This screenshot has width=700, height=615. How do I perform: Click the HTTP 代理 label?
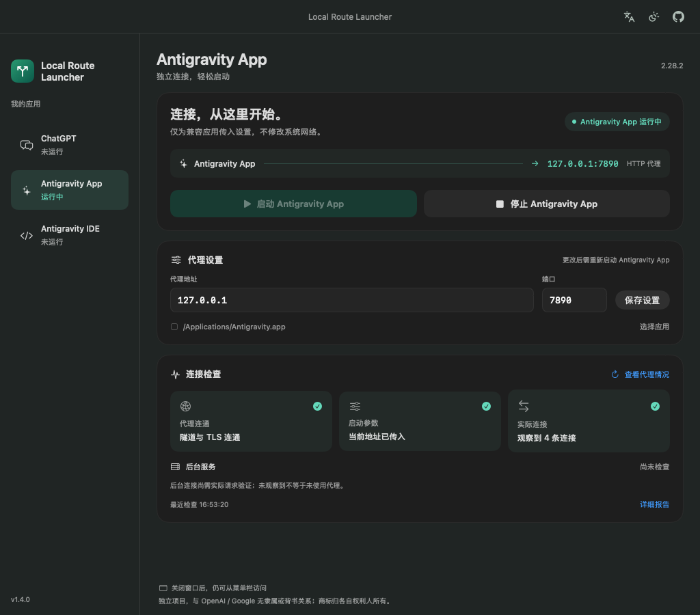coord(643,164)
